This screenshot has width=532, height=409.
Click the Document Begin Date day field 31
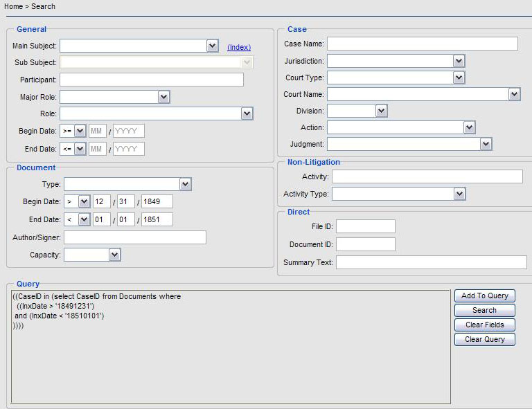pos(126,201)
